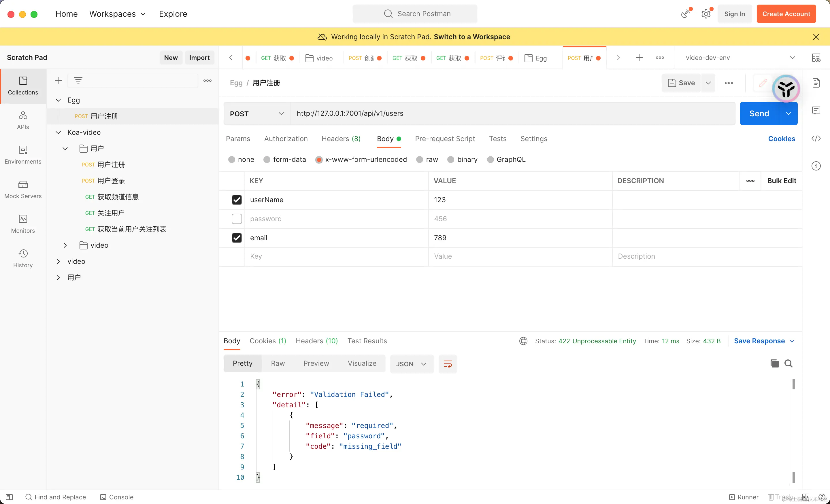Viewport: 830px width, 504px height.
Task: Click Create Account button
Action: point(786,14)
